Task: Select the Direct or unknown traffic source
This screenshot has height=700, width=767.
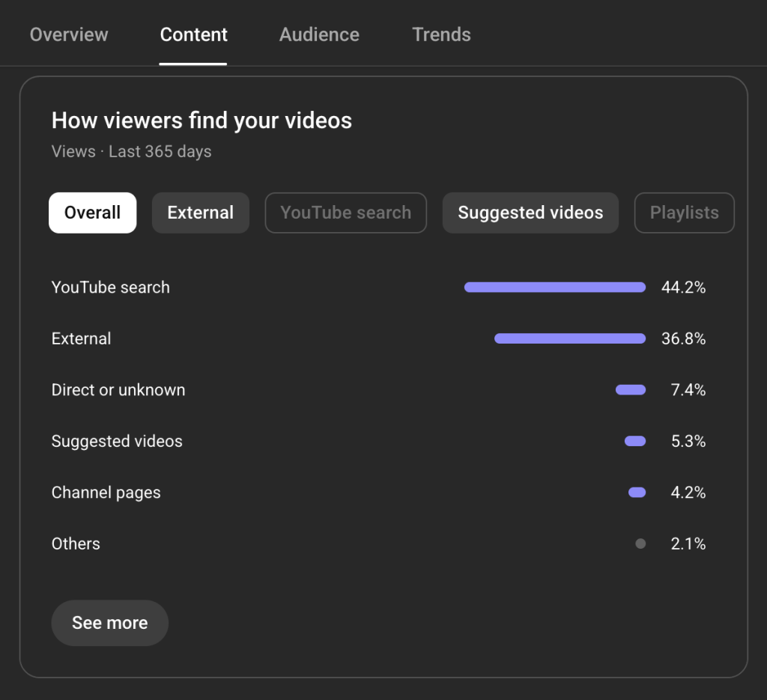Action: click(x=118, y=389)
